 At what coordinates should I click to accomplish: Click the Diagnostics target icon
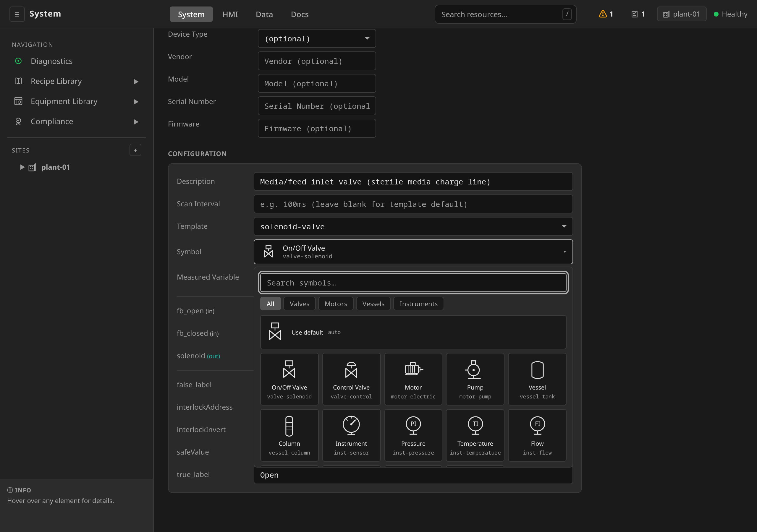coord(18,61)
